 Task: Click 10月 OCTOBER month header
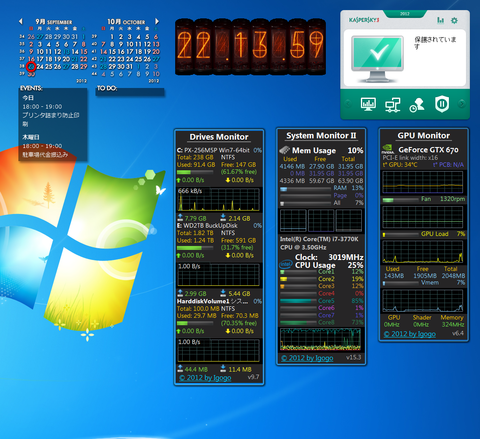[126, 22]
